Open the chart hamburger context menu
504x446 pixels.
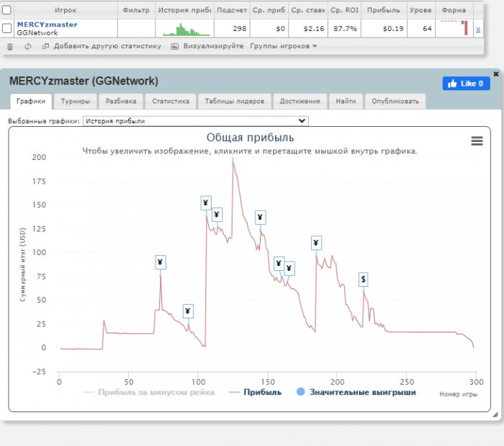click(x=477, y=141)
